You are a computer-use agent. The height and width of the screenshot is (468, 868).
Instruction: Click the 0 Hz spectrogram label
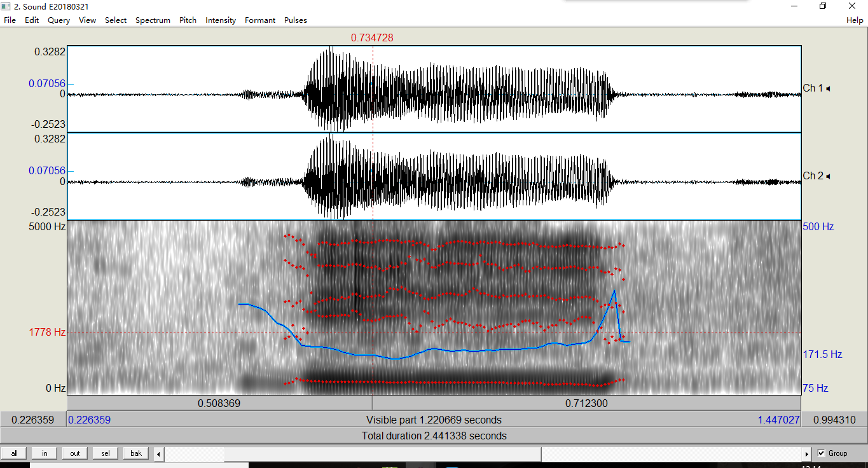(55, 388)
